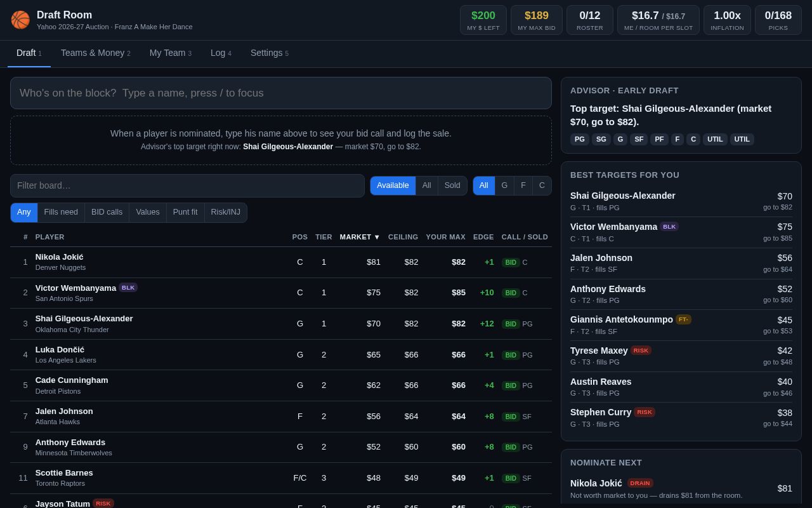Sort by the MARKET column header
Image resolution: width=812 pixels, height=508 pixels.
(x=360, y=237)
